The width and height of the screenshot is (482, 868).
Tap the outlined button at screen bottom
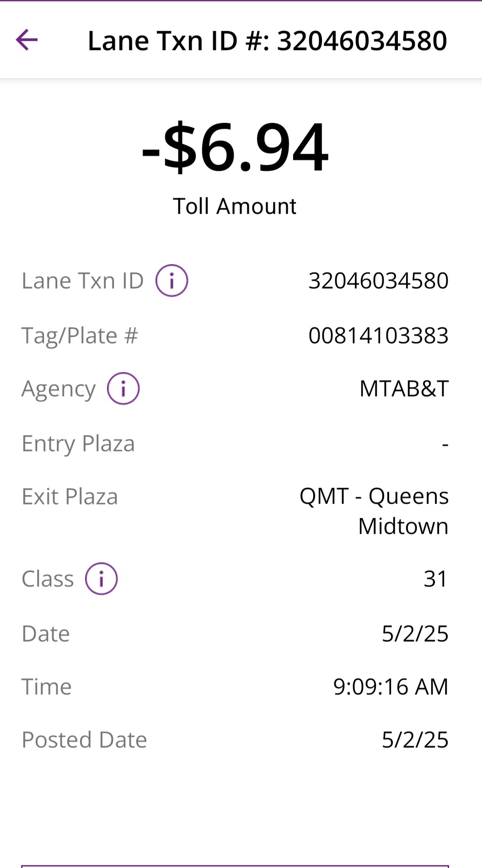click(x=235, y=866)
